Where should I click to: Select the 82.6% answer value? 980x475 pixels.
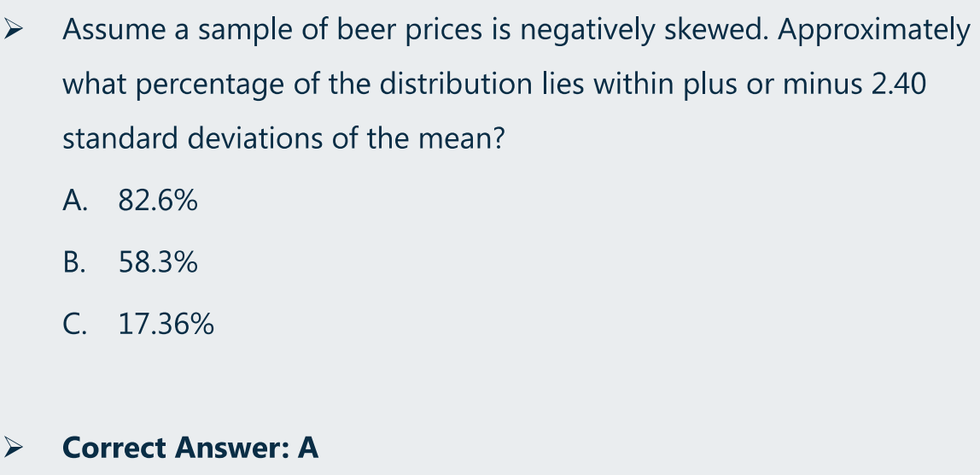pyautogui.click(x=158, y=201)
